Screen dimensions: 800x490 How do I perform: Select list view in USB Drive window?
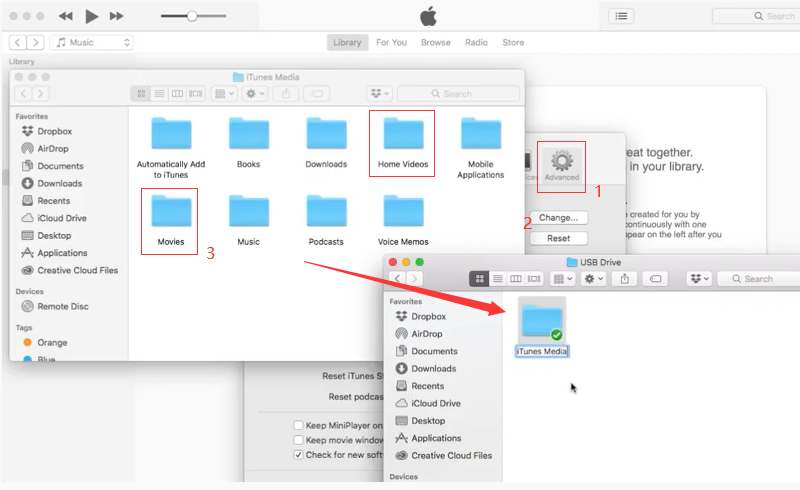point(497,279)
